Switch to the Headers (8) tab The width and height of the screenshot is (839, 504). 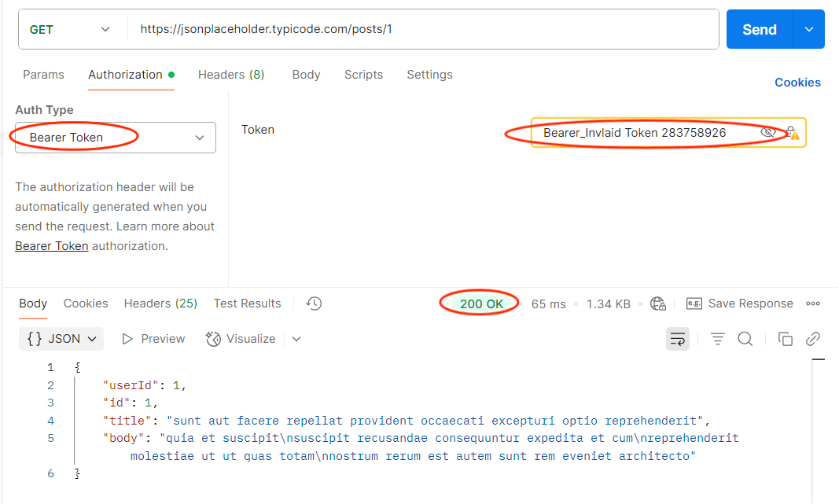pos(230,75)
